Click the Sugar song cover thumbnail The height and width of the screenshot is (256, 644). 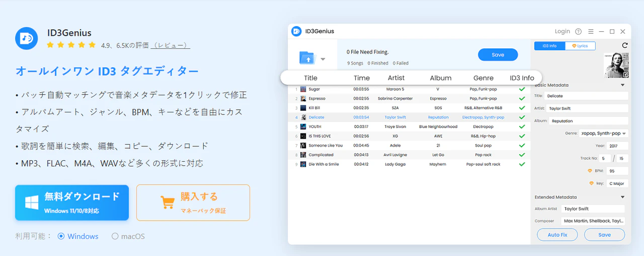click(x=303, y=89)
